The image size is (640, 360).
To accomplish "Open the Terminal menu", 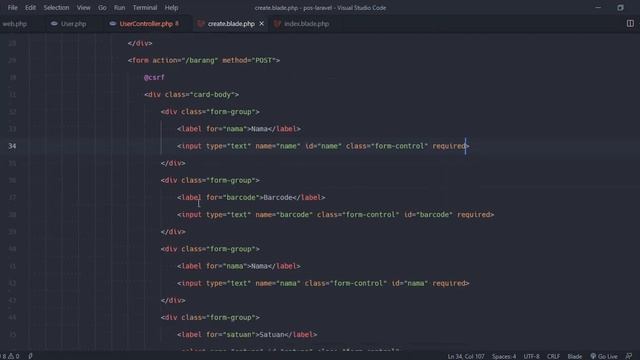I will click(144, 8).
